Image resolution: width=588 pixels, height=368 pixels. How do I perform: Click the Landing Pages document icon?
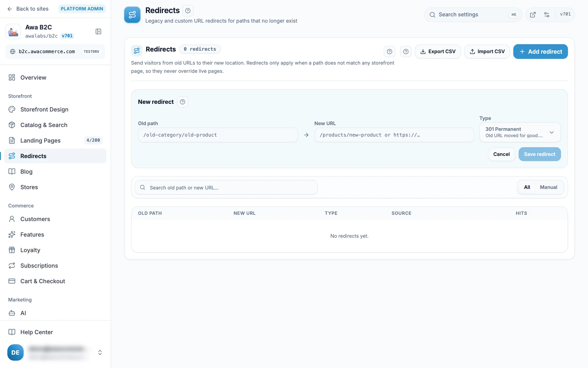[x=12, y=140]
